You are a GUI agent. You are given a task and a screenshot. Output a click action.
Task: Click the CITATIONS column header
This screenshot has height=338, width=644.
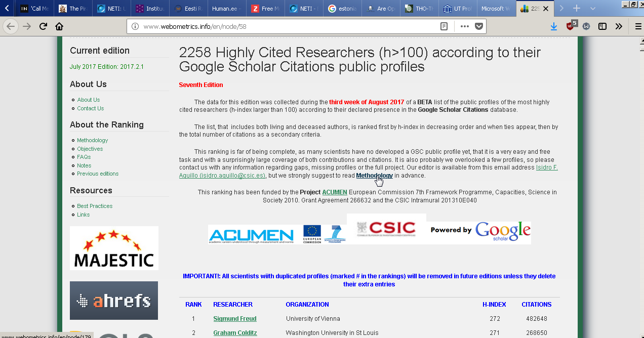537,305
